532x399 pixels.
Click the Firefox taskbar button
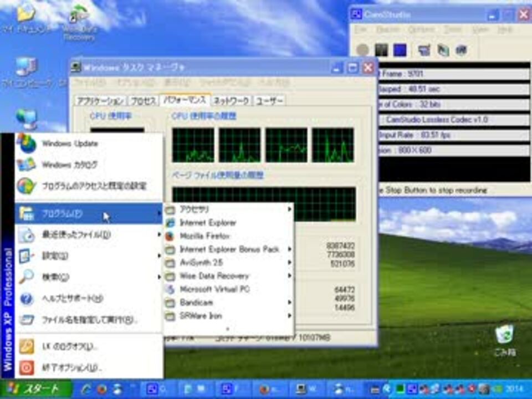(x=270, y=389)
